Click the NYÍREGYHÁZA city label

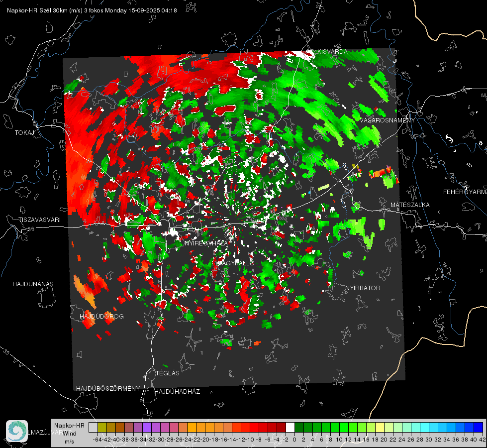pyautogui.click(x=206, y=243)
